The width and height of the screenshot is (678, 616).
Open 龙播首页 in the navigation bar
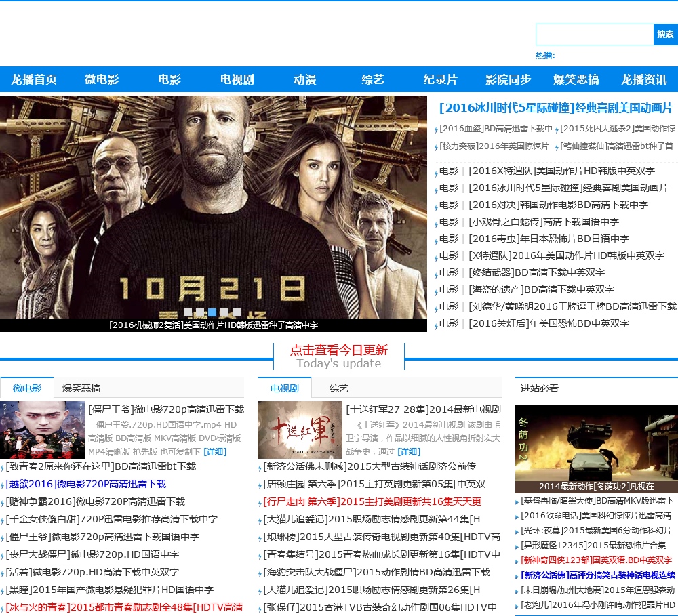pos(34,79)
